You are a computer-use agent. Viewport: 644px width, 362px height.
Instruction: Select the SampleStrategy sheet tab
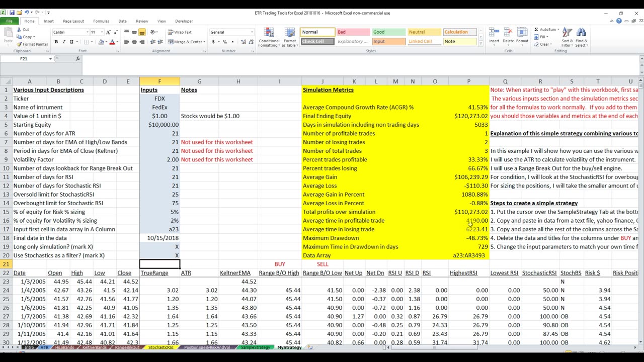point(255,347)
